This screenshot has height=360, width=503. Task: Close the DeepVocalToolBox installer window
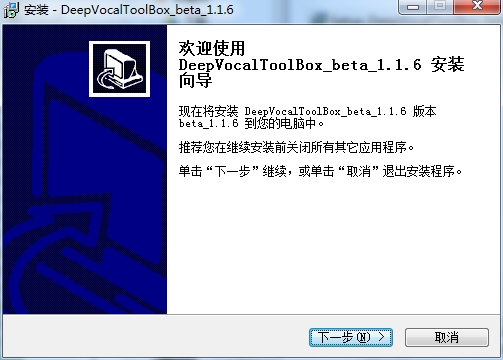click(477, 6)
